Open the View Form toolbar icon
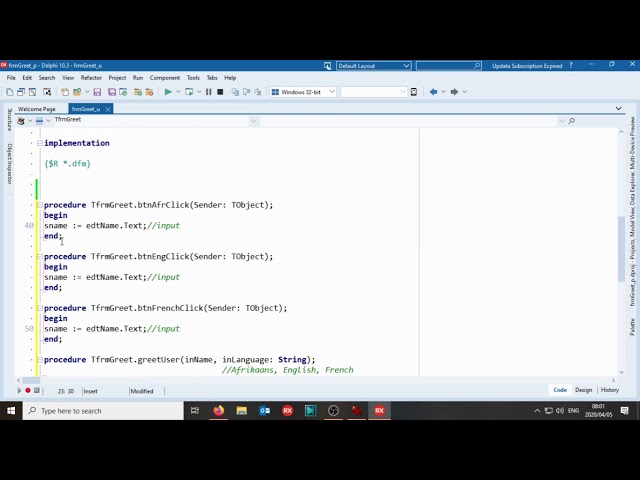640x480 pixels. click(32, 92)
